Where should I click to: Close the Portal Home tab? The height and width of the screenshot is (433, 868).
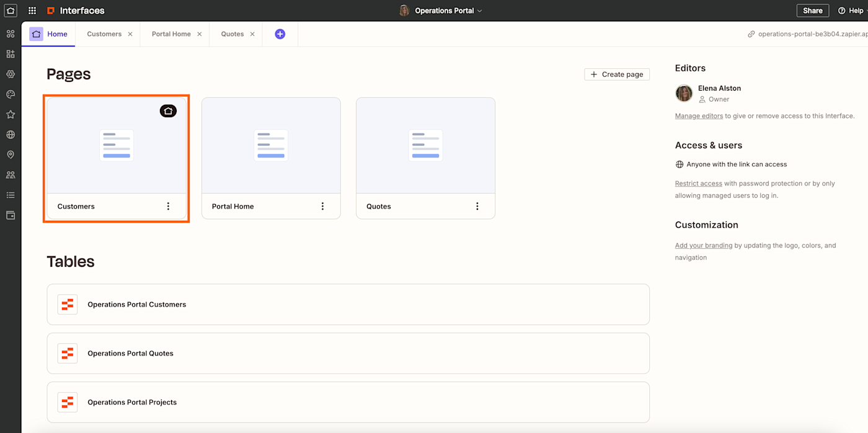200,34
